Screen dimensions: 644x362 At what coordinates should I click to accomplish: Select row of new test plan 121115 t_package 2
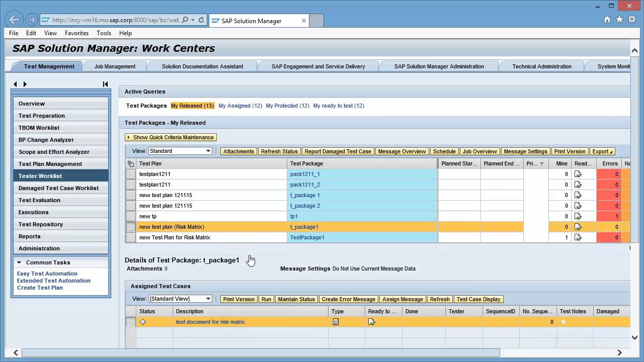coord(131,206)
